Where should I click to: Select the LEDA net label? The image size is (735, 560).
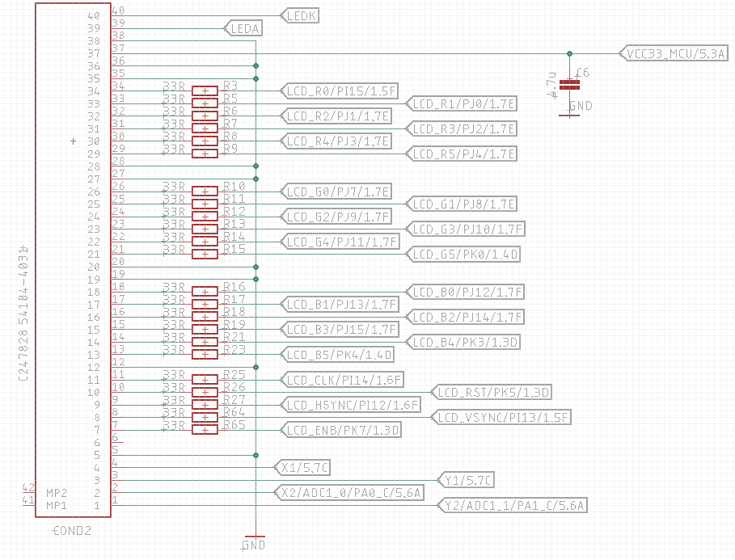point(243,28)
